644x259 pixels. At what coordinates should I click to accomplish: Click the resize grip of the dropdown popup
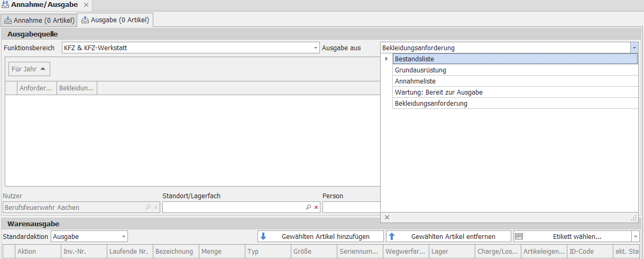(x=633, y=217)
